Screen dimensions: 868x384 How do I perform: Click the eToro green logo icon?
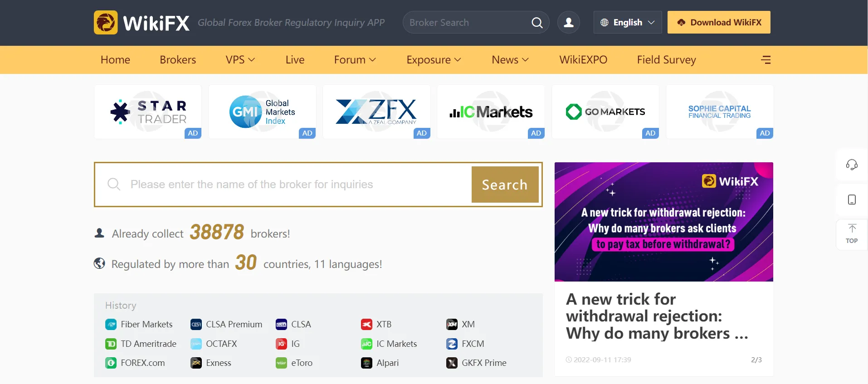pyautogui.click(x=281, y=363)
